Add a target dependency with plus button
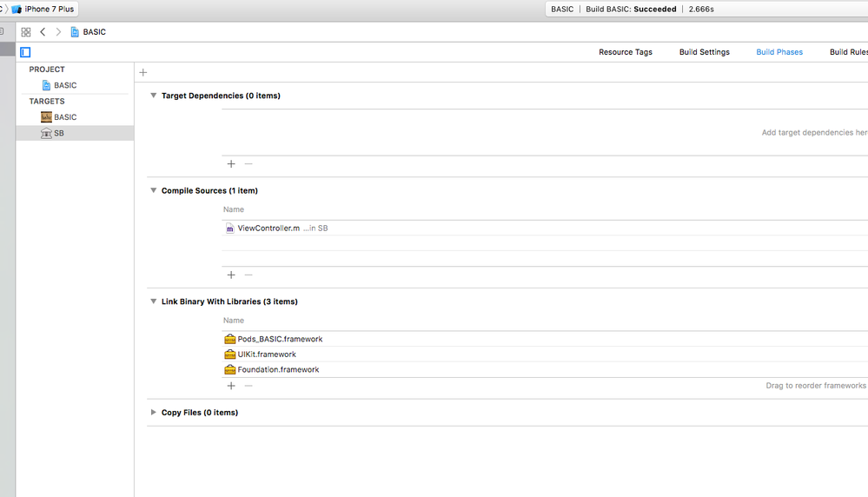This screenshot has width=868, height=497. pyautogui.click(x=231, y=163)
